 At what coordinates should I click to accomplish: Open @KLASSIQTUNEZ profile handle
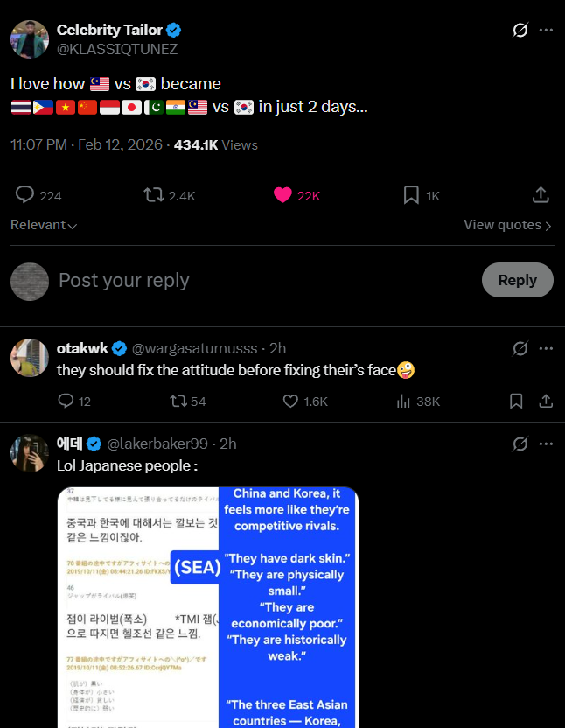tap(117, 49)
